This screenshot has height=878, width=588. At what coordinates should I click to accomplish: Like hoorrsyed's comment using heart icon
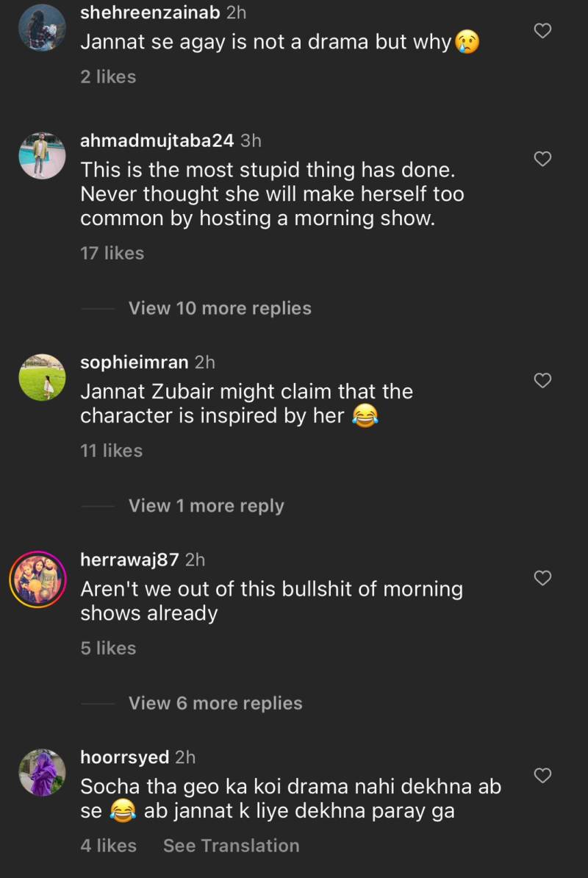pyautogui.click(x=542, y=775)
